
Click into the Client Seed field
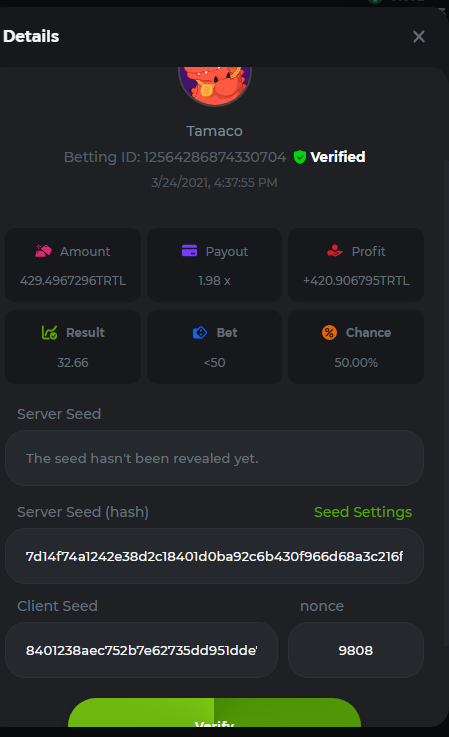141,650
